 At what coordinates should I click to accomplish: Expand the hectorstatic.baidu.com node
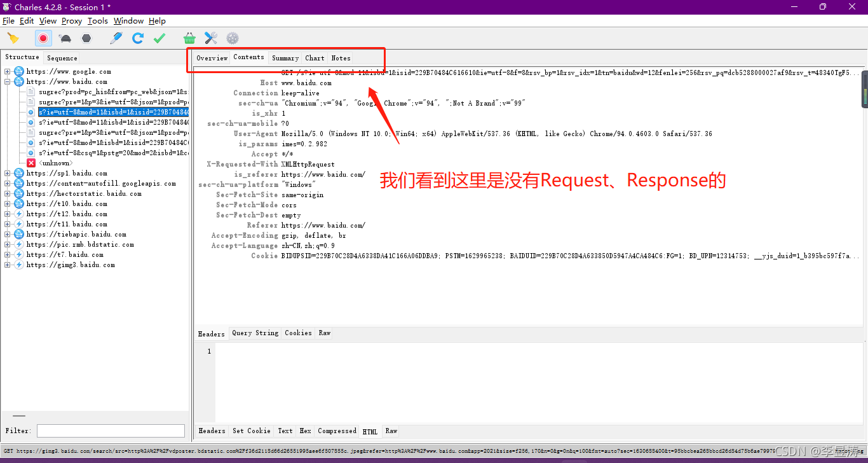(8, 193)
